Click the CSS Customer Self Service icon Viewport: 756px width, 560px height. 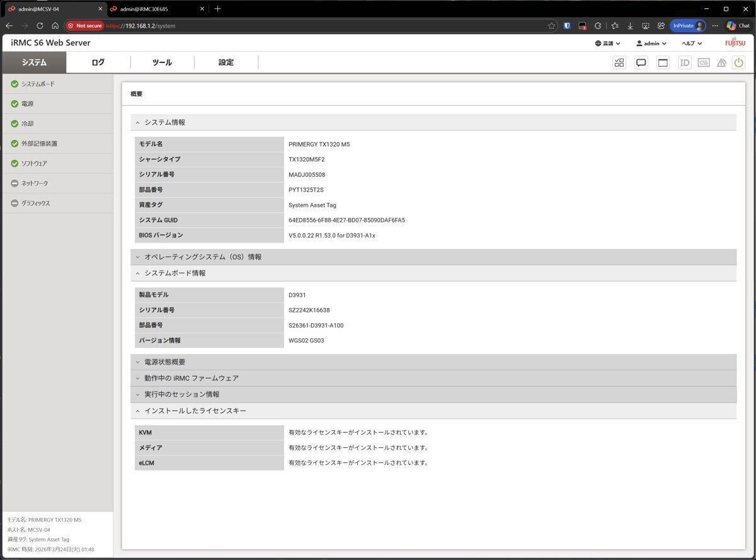[x=703, y=62]
